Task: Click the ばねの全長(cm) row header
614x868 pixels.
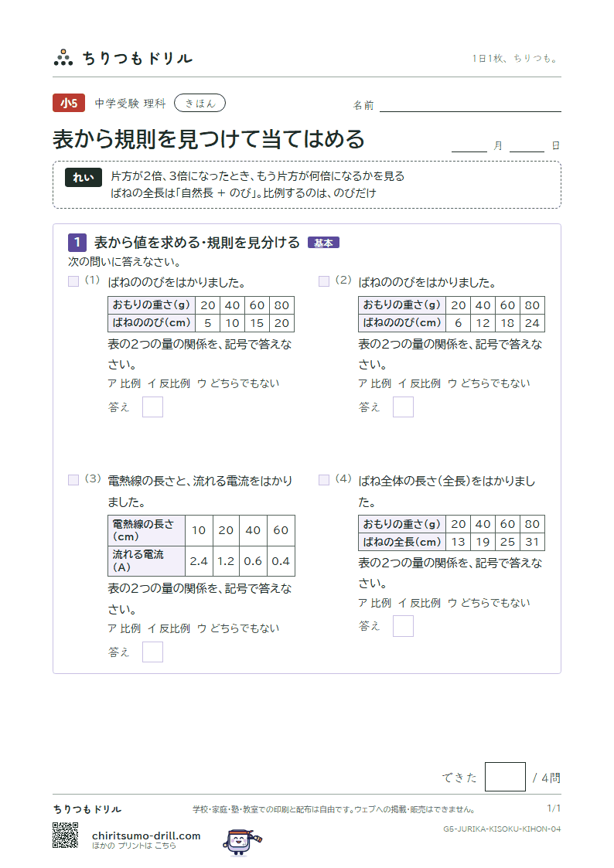Action: coord(402,541)
